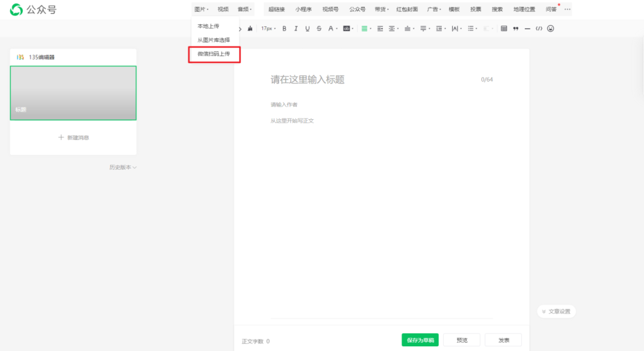Open the 图片 image menu
Image resolution: width=644 pixels, height=351 pixels.
[x=202, y=10]
